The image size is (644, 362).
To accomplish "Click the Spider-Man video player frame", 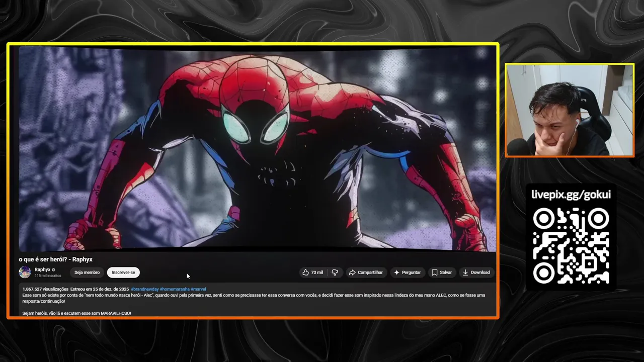I will pyautogui.click(x=257, y=149).
